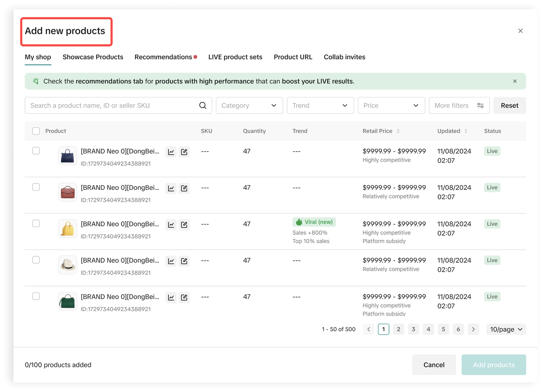The width and height of the screenshot is (543, 392).
Task: Open analytics chart for navy blue bag
Action: 171,152
